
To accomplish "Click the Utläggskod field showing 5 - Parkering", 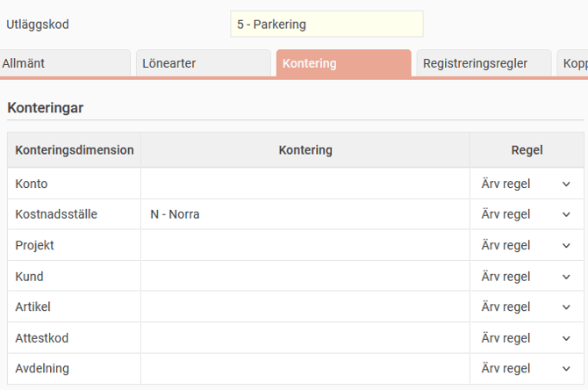I will pyautogui.click(x=326, y=25).
